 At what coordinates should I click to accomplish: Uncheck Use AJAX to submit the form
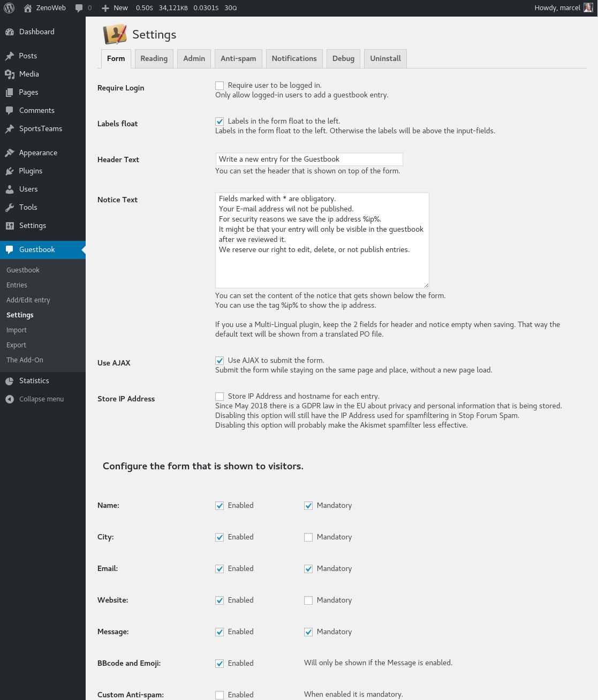pyautogui.click(x=219, y=361)
